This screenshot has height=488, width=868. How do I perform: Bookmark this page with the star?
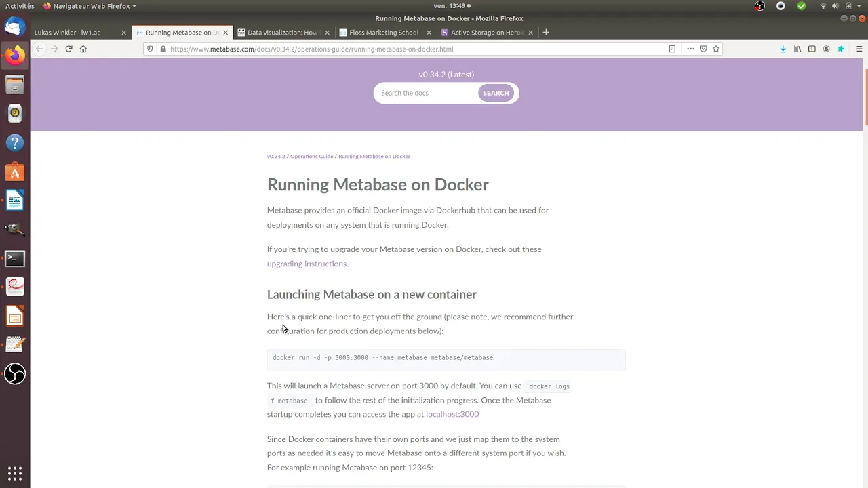pyautogui.click(x=715, y=49)
